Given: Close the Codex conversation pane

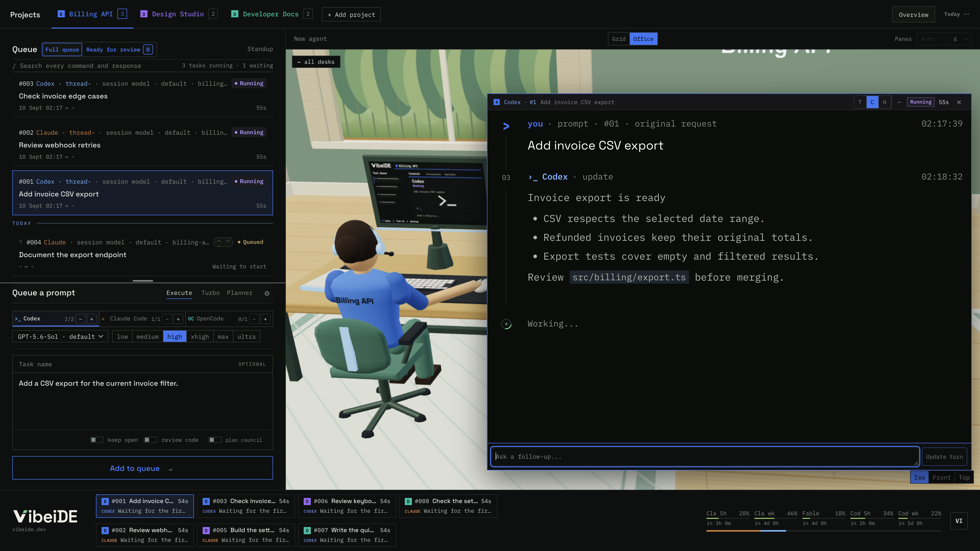Looking at the screenshot, I should pos(959,102).
